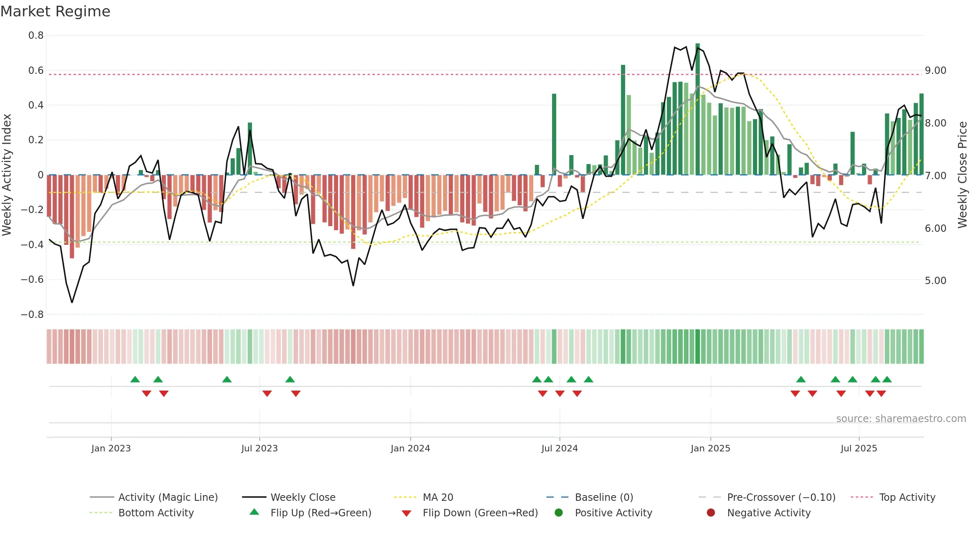Click the −0.8 activity axis tick
This screenshot has width=980, height=551.
point(32,315)
